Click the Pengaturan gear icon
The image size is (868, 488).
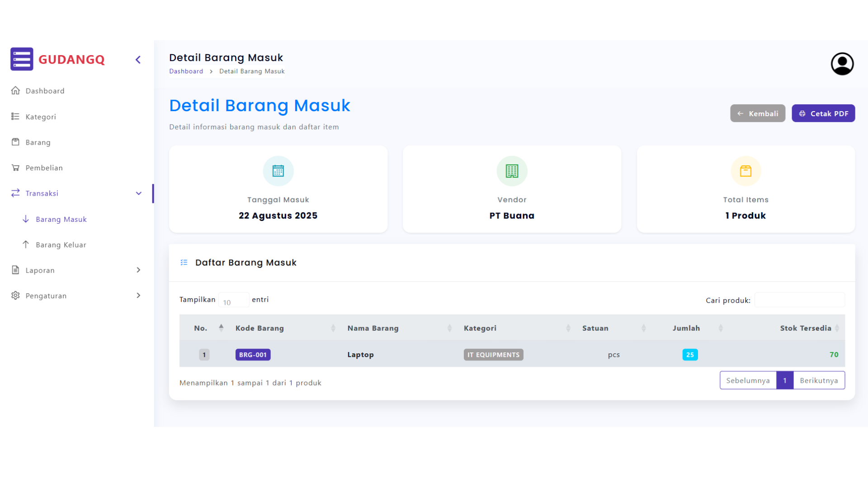[x=15, y=296]
